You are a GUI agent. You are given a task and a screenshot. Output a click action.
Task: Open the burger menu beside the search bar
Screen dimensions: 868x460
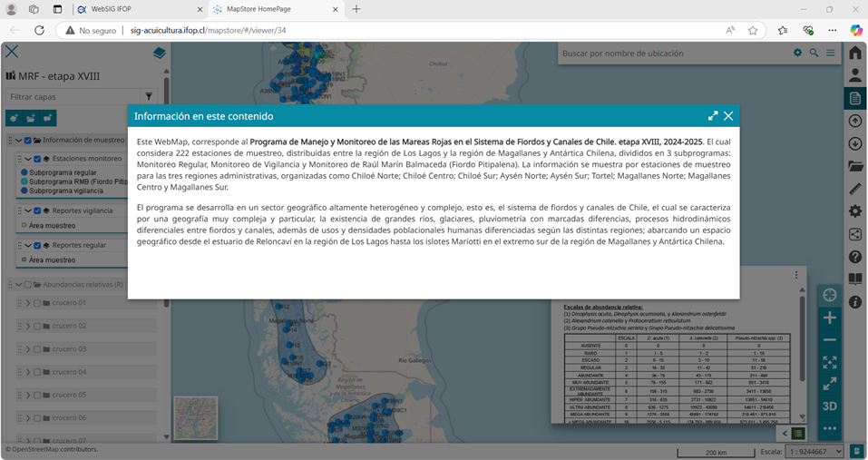tap(830, 53)
